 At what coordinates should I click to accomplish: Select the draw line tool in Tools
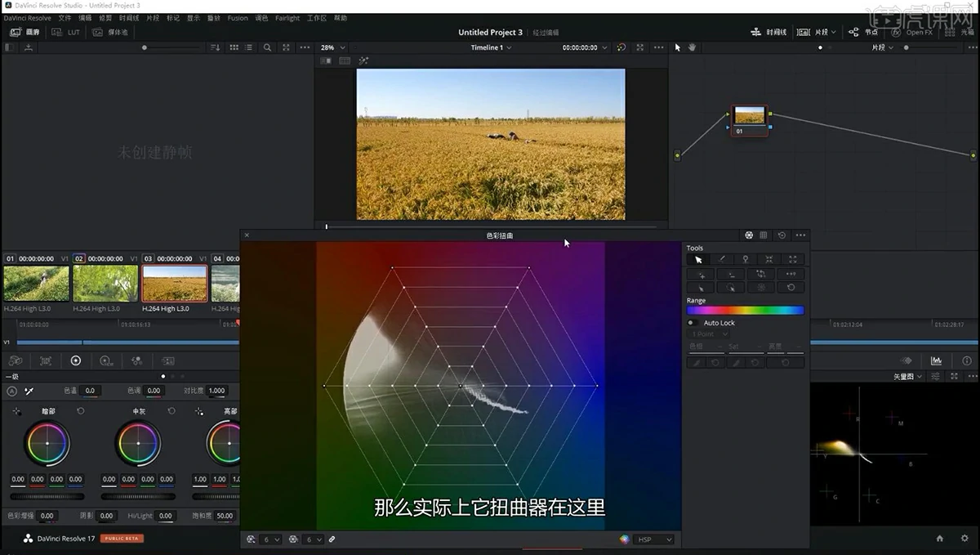(722, 260)
